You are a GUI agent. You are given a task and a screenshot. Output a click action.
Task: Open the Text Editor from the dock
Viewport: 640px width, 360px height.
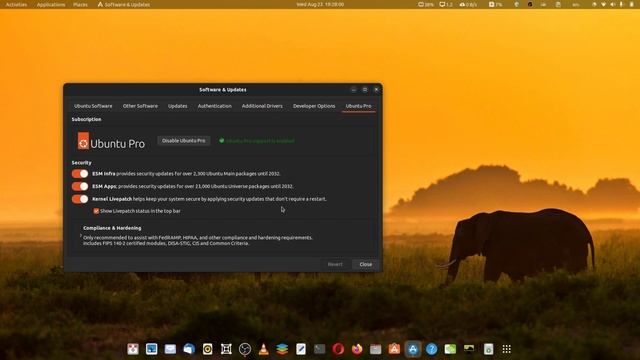[301, 349]
